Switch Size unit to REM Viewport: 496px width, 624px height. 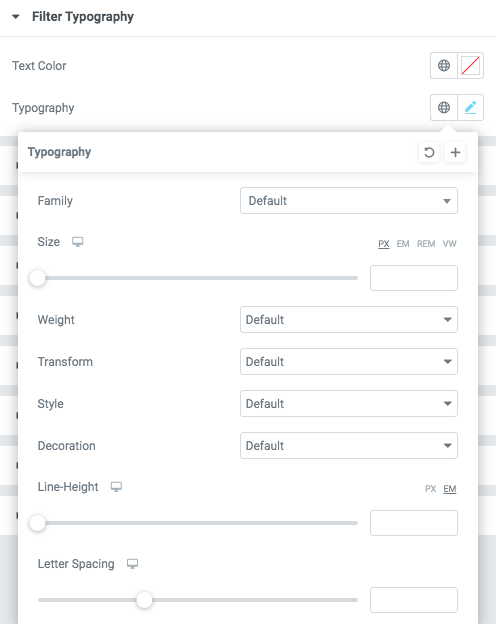(426, 244)
